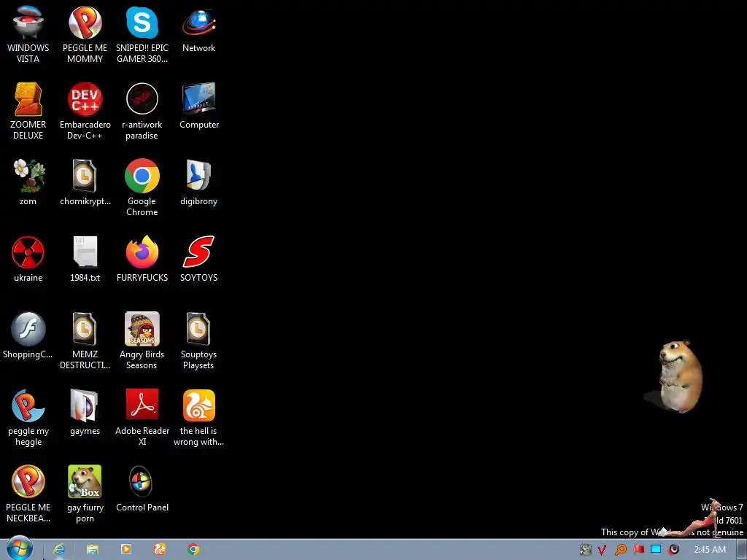Open Action Center red flag tray icon
Screen dimensions: 747x560
(638, 550)
